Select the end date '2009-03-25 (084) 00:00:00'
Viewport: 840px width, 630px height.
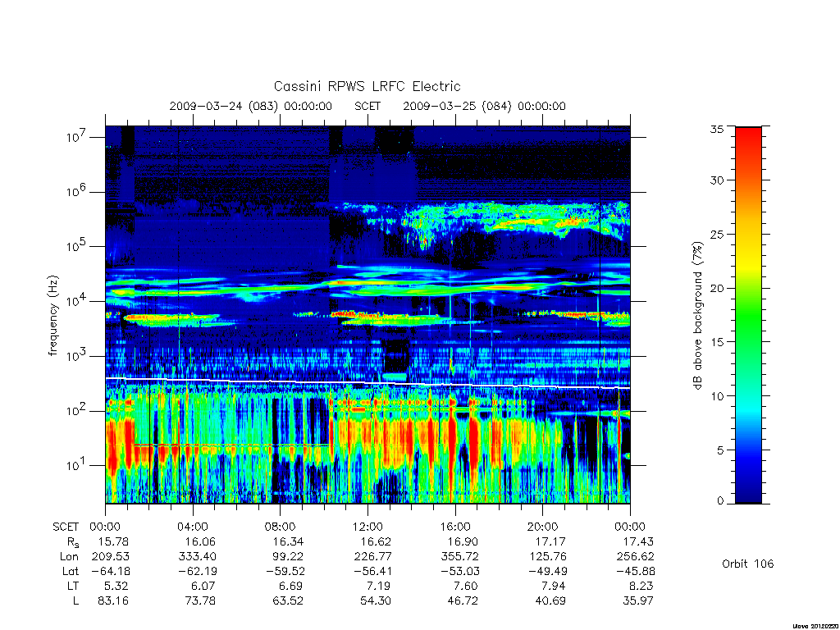484,106
